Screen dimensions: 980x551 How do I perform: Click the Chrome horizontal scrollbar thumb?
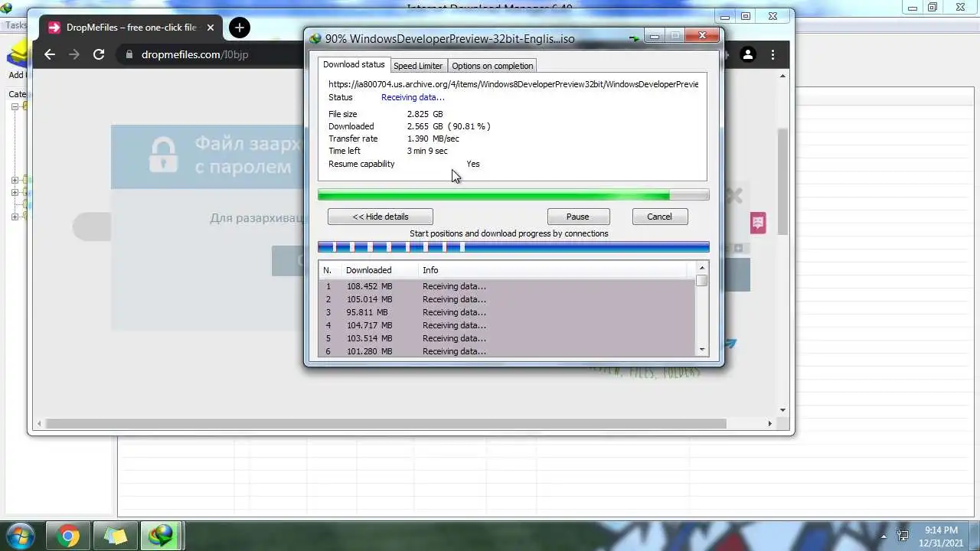tap(385, 423)
